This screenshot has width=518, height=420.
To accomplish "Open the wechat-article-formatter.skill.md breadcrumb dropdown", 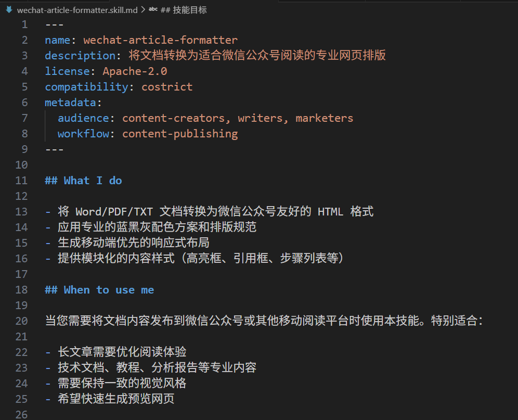I will pos(78,10).
